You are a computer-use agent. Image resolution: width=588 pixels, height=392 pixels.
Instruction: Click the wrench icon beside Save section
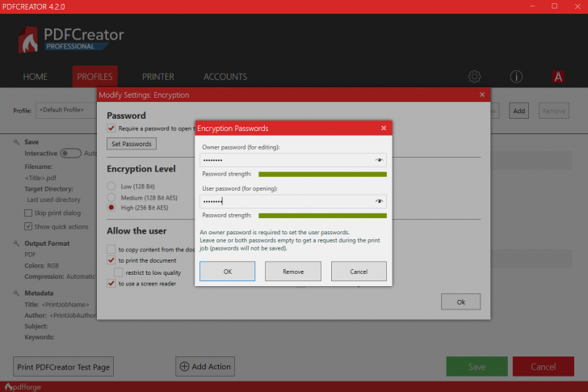16,141
